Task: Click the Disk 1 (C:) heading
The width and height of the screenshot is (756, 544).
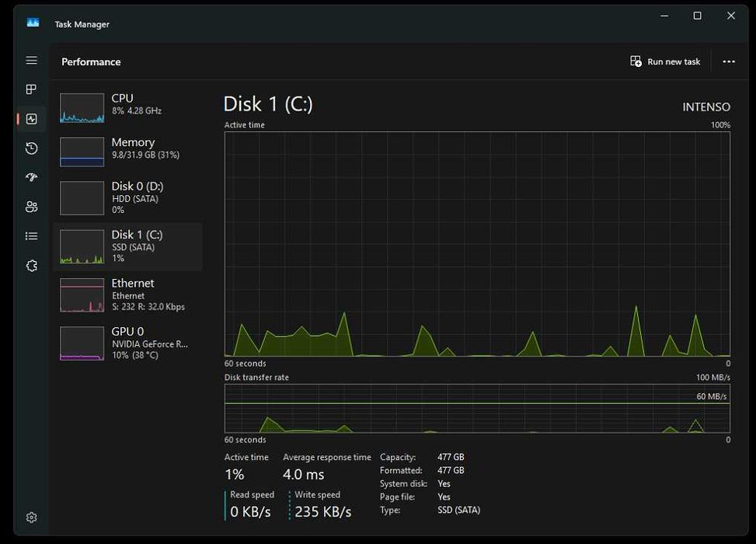Action: [x=268, y=104]
